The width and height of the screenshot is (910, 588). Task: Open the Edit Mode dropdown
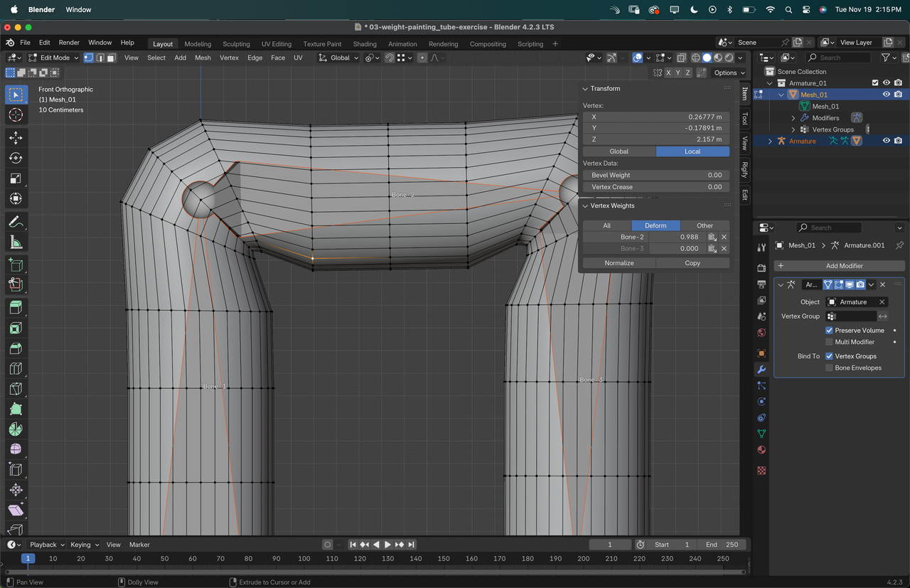(x=54, y=58)
